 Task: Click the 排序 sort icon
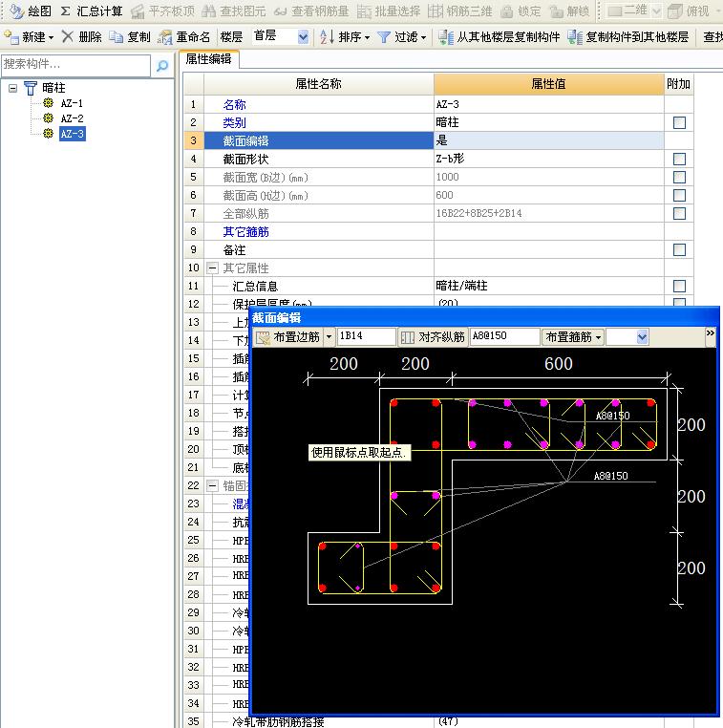click(x=327, y=36)
